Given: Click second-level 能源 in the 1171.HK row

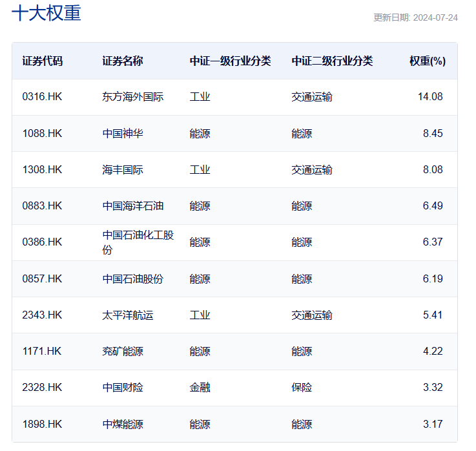Looking at the screenshot, I should coord(302,351).
